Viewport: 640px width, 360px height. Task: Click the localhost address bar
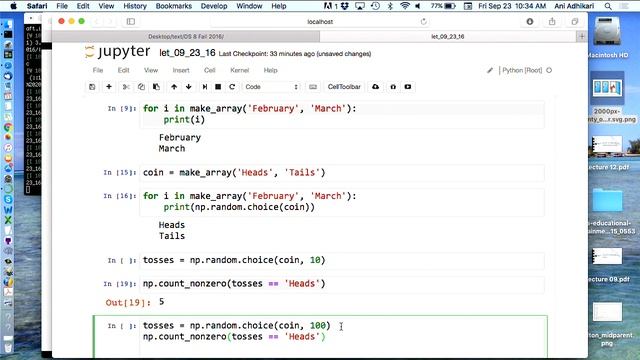coord(320,22)
